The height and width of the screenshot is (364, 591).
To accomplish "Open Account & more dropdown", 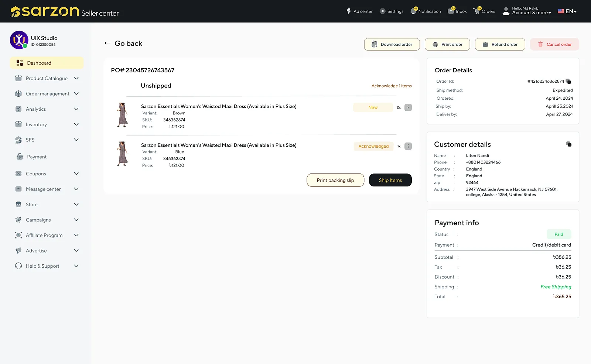I will pyautogui.click(x=527, y=11).
